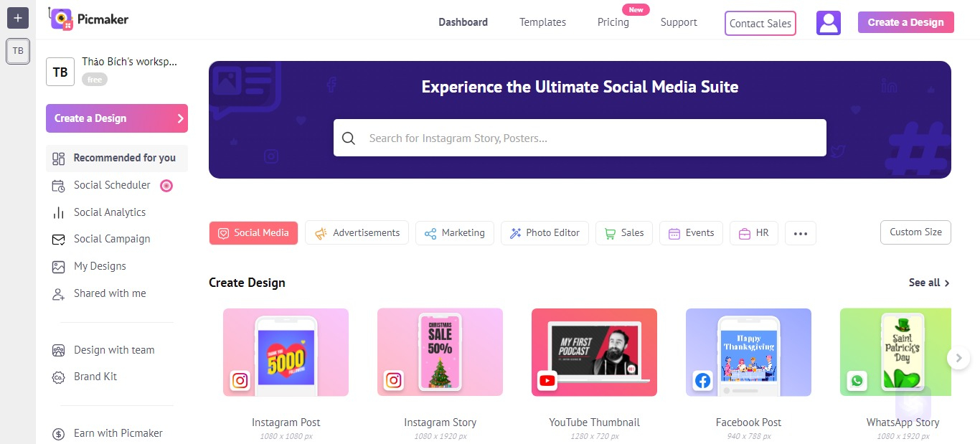
Task: Open the WhatsApp Story design thumbnail
Action: pos(895,352)
